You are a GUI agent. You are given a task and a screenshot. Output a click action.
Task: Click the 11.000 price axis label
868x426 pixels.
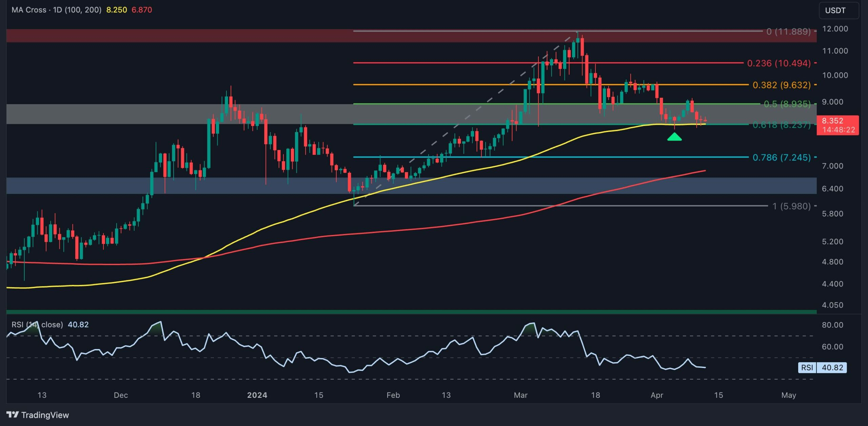pyautogui.click(x=835, y=51)
